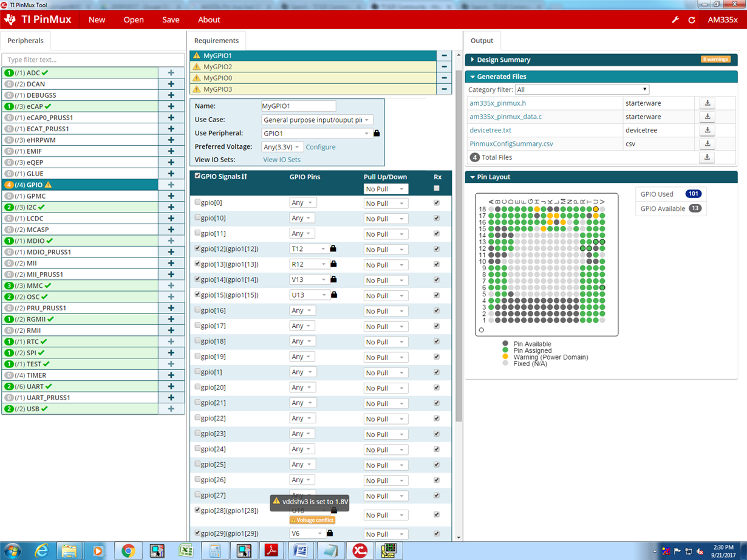
Task: Click the About menu item
Action: tap(209, 19)
